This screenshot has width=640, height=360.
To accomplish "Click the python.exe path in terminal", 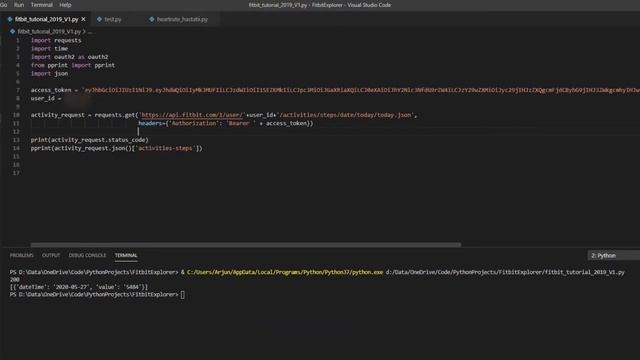I will tap(285, 272).
